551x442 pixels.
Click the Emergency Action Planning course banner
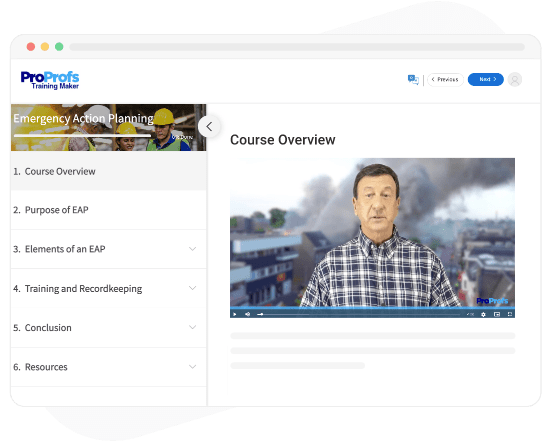[x=109, y=128]
